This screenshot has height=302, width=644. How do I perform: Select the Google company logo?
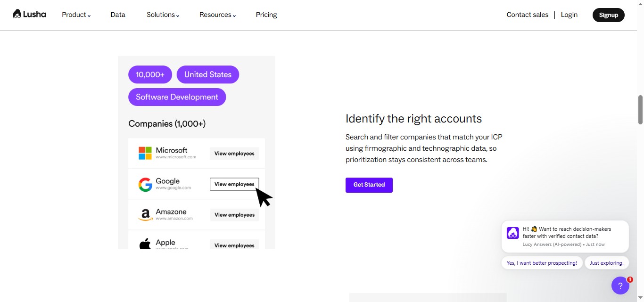pyautogui.click(x=145, y=184)
